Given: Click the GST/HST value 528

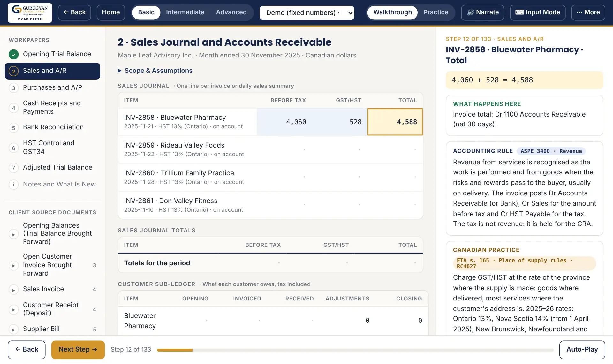Looking at the screenshot, I should (355, 122).
